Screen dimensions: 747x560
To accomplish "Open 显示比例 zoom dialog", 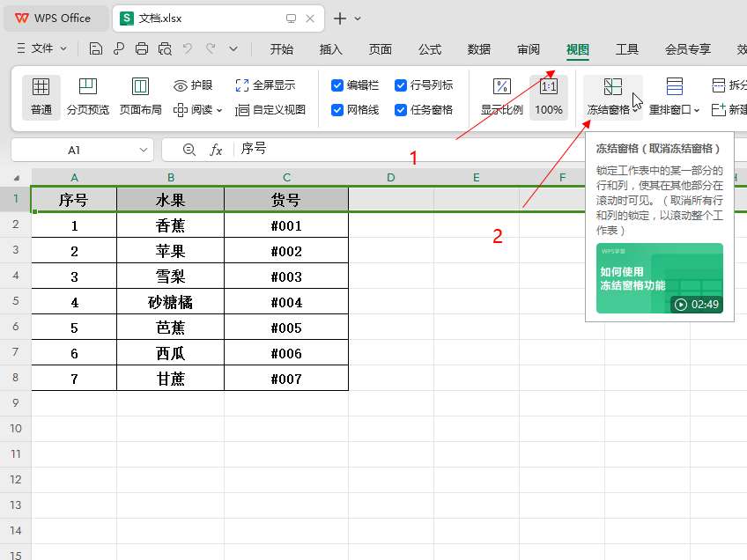I will click(501, 97).
